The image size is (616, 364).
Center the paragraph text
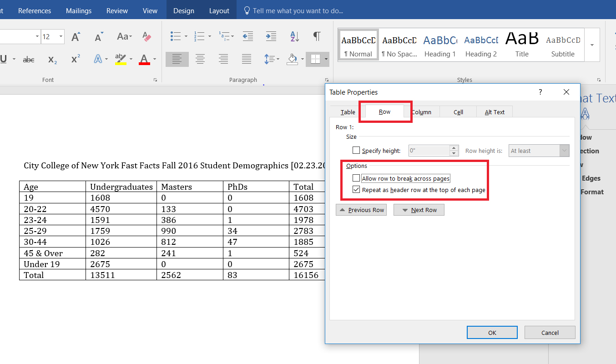click(x=200, y=59)
